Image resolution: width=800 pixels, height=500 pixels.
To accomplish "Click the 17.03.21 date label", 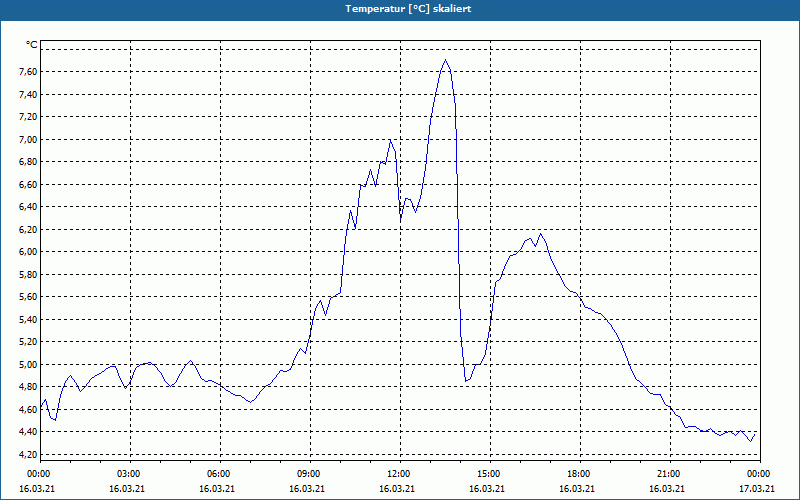I will coord(757,489).
